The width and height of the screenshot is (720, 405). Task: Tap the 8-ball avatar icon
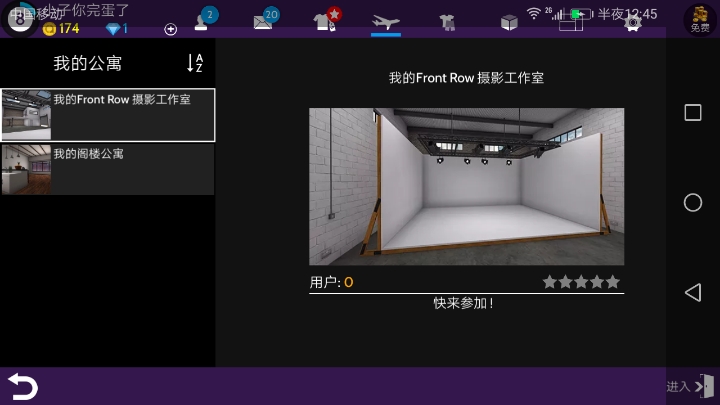18,20
